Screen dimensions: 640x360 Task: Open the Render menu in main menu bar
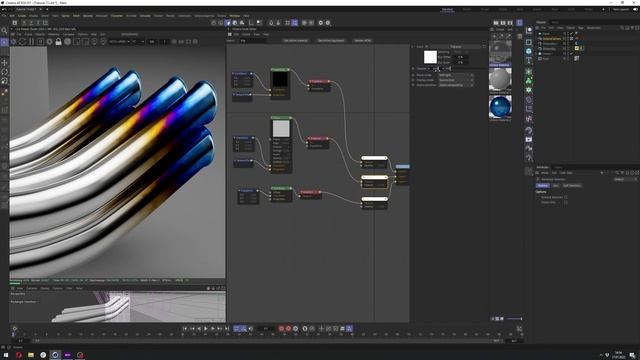[x=170, y=16]
